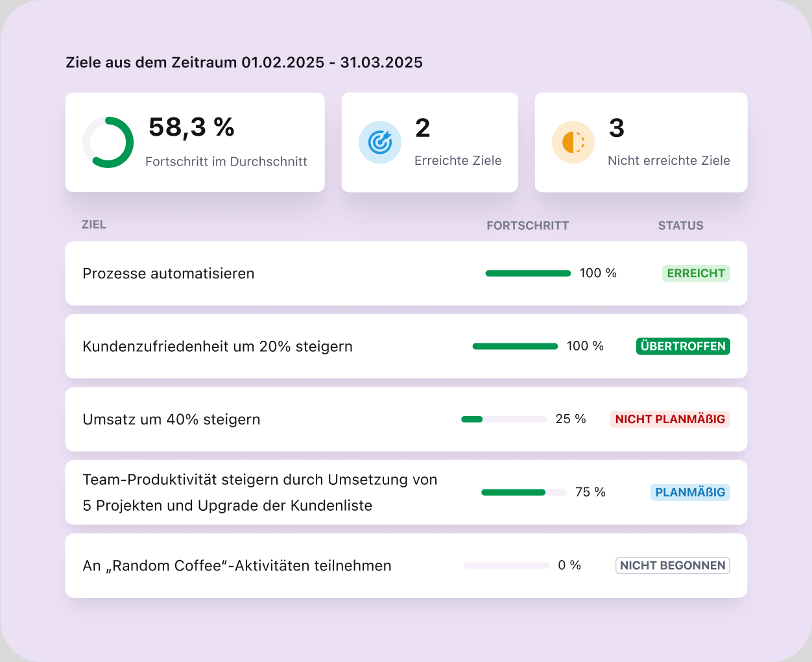Select the Erreichte Ziele summary card

429,142
